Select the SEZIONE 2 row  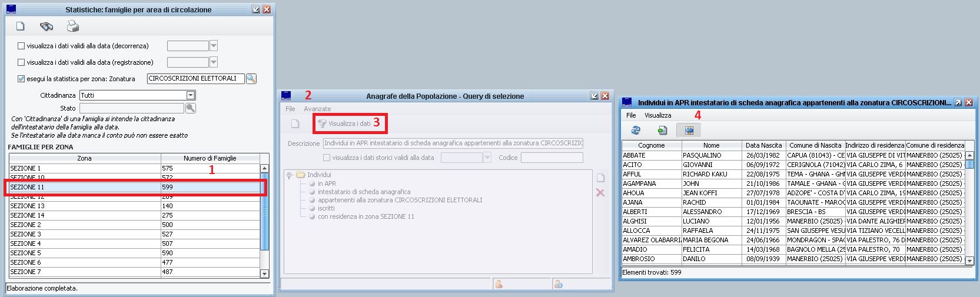point(135,225)
